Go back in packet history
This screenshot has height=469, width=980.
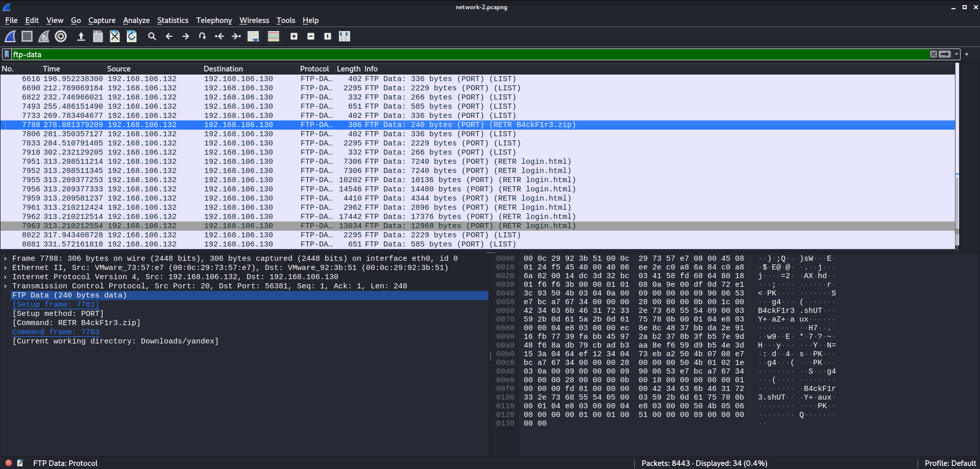click(x=169, y=36)
